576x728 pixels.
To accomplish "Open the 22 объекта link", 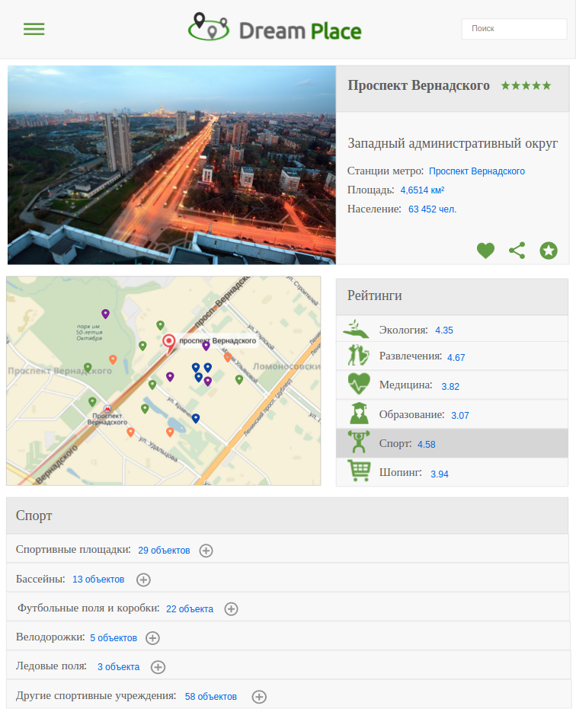I will 190,609.
